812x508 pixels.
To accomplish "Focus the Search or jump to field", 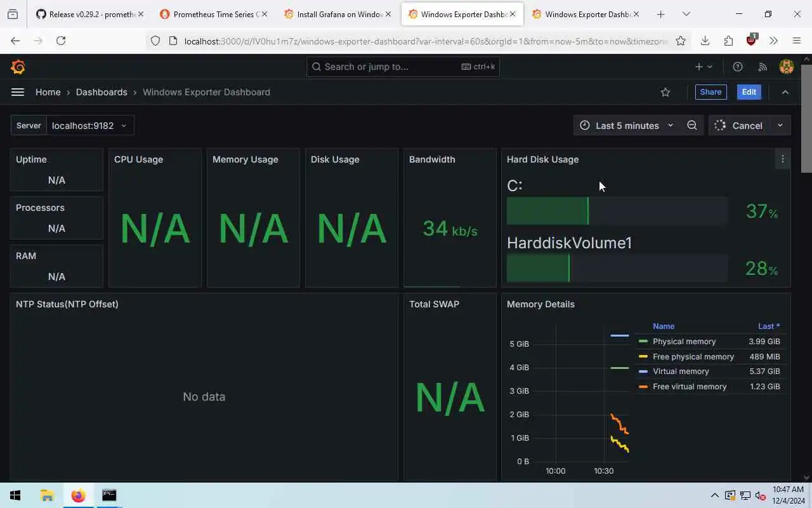I will (403, 67).
